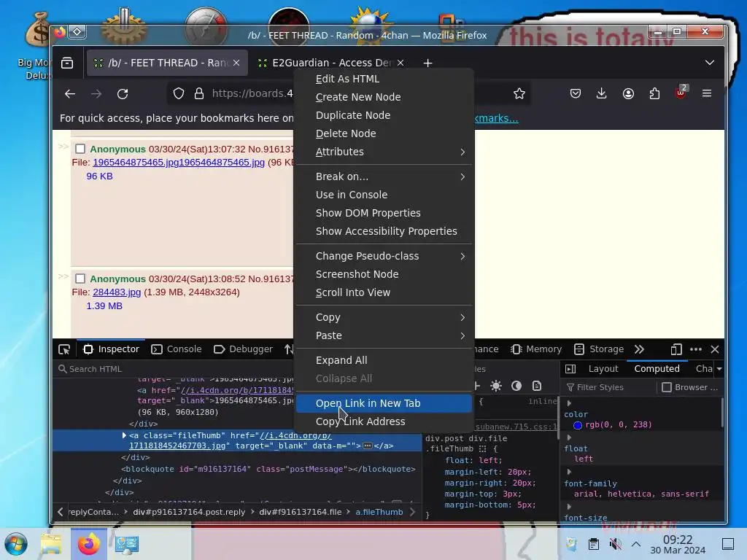The image size is (747, 560).
Task: Expand the color computed property arrow
Action: coord(569,403)
